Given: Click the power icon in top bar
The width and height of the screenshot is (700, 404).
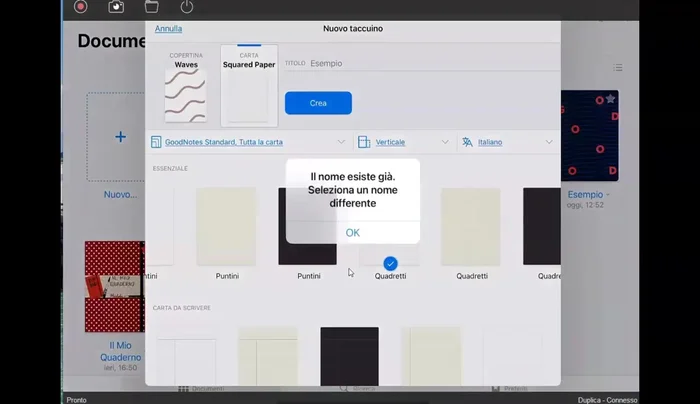Looking at the screenshot, I should [187, 6].
